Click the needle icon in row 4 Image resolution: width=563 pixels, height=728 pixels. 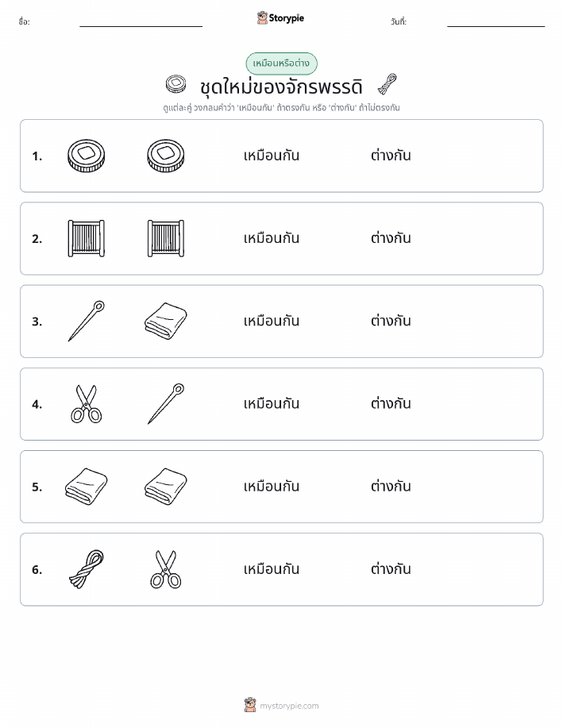pyautogui.click(x=166, y=404)
